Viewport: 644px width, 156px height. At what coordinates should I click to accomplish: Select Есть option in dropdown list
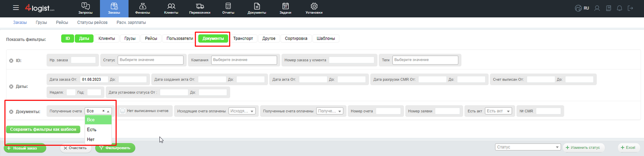click(98, 130)
